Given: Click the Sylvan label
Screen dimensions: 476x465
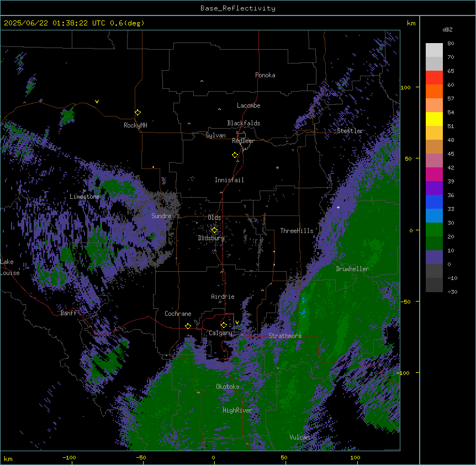Looking at the screenshot, I should [x=215, y=135].
